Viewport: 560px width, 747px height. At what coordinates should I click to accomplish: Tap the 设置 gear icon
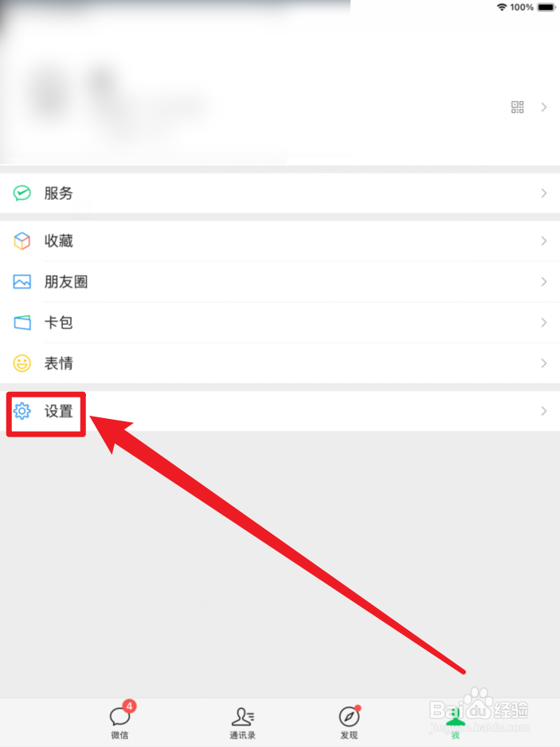(22, 411)
